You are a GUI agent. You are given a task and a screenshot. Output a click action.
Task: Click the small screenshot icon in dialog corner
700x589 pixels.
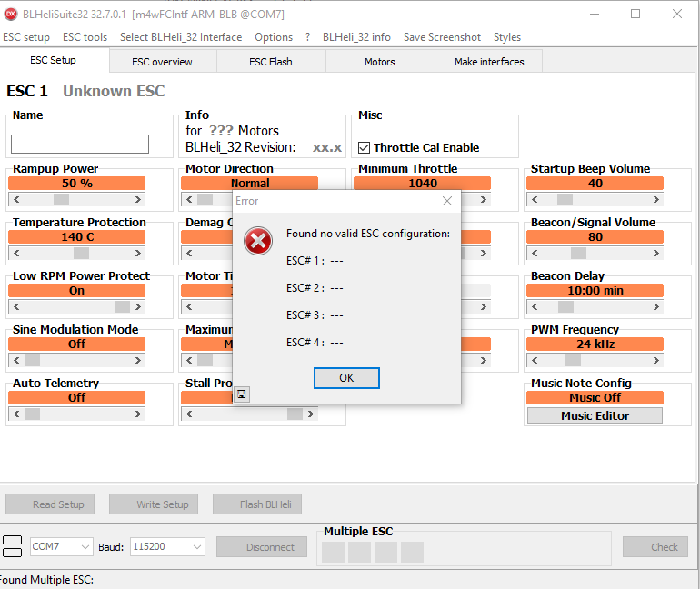point(242,394)
